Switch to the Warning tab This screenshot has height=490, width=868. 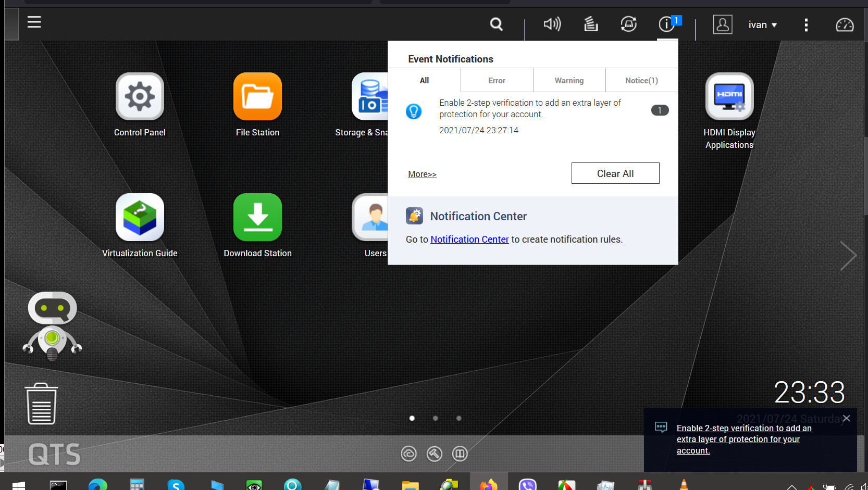click(x=569, y=81)
